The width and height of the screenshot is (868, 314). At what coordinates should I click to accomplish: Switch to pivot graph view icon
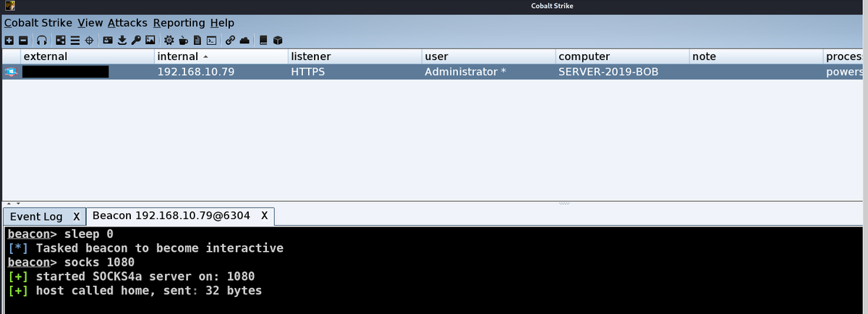[61, 40]
